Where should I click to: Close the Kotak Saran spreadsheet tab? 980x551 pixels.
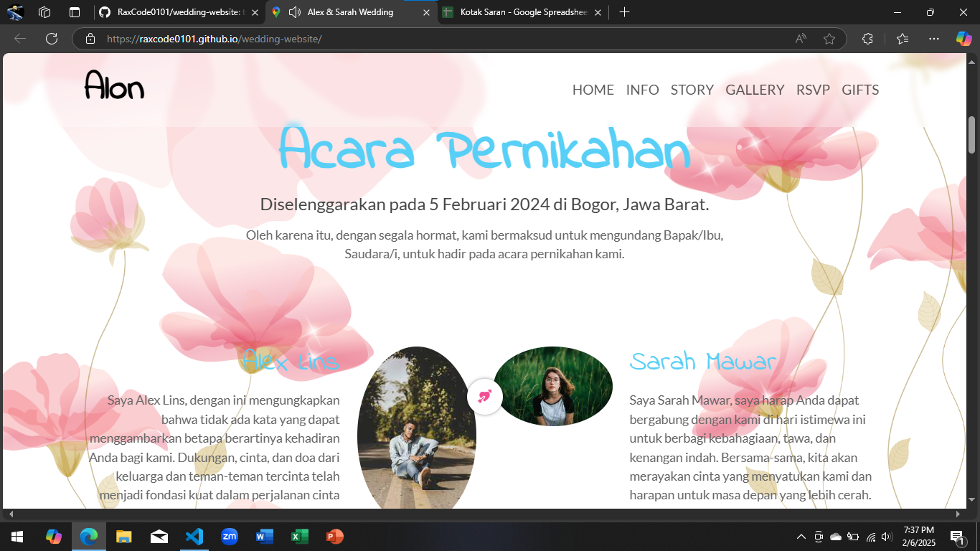(597, 12)
